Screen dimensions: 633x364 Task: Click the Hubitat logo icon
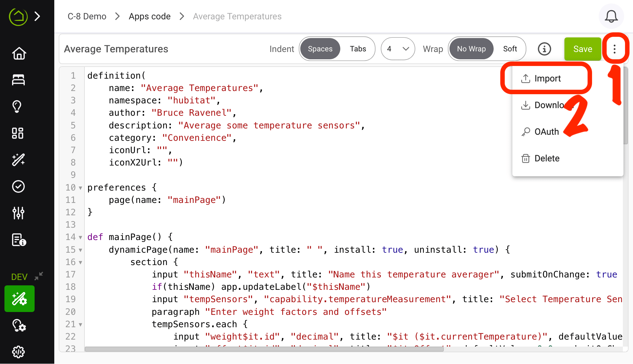tap(18, 16)
